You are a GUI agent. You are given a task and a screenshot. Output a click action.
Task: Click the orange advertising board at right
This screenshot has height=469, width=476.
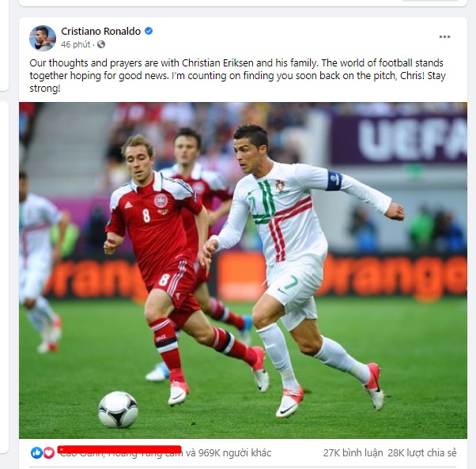click(x=395, y=277)
